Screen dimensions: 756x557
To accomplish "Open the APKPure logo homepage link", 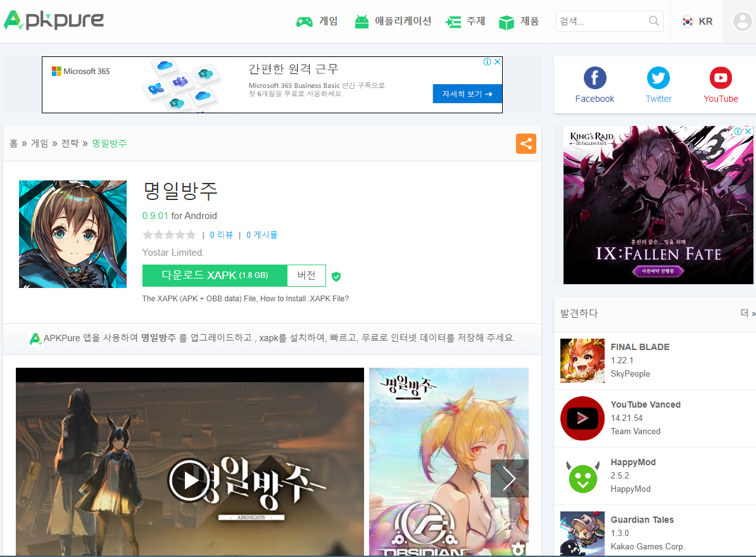I will tap(54, 20).
